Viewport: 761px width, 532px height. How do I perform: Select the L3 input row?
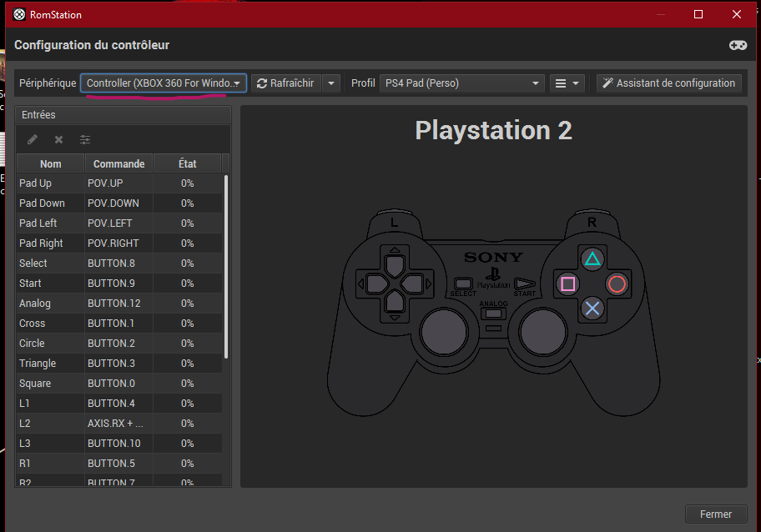[x=119, y=444]
